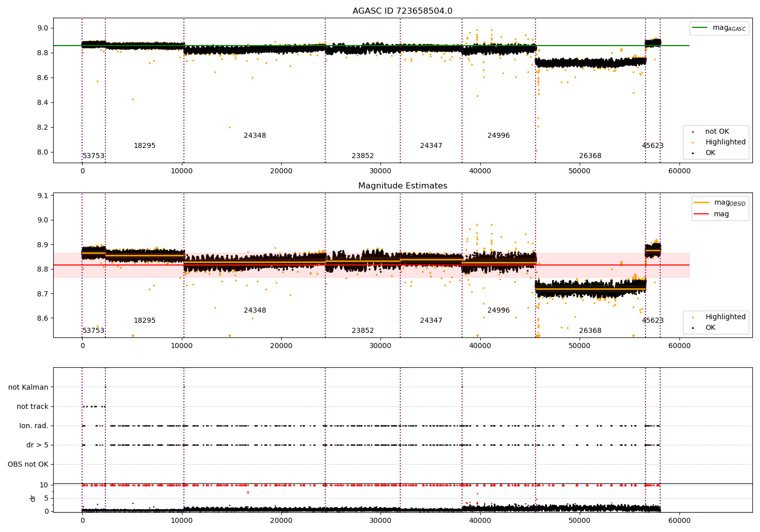The height and width of the screenshot is (532, 760).
Task: Click red 'mag' legend entry in Magnitude Estimates
Action: point(711,214)
